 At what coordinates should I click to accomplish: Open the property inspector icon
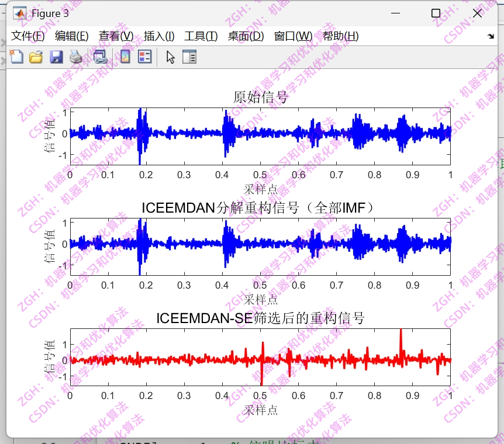189,57
